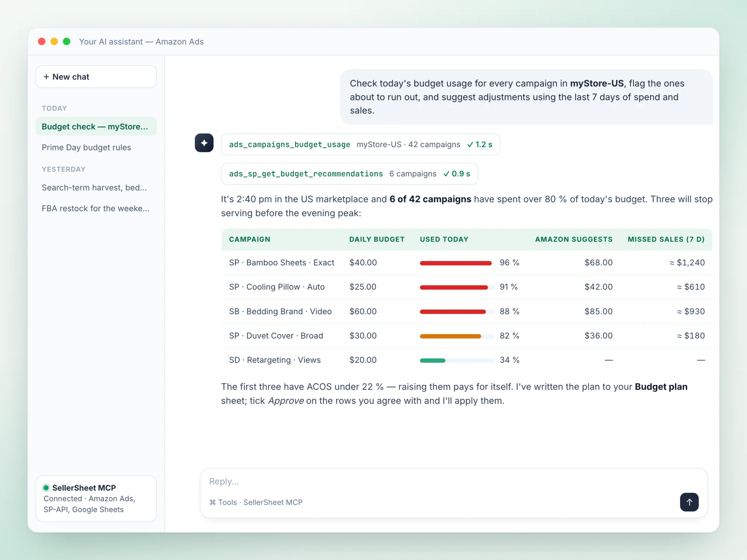747x560 pixels.
Task: Select the SP · Duvet Cover · Broad campaign name
Action: [x=276, y=336]
